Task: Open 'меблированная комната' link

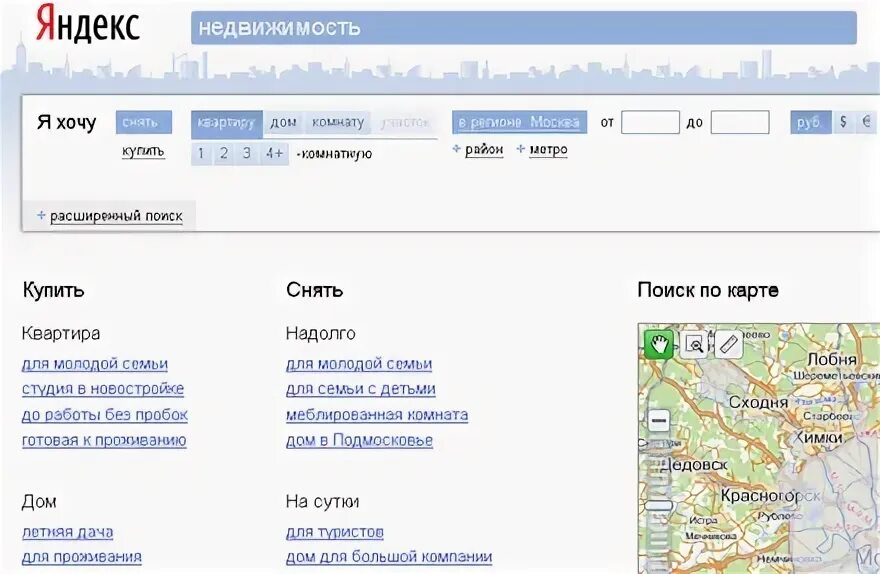Action: [x=377, y=415]
